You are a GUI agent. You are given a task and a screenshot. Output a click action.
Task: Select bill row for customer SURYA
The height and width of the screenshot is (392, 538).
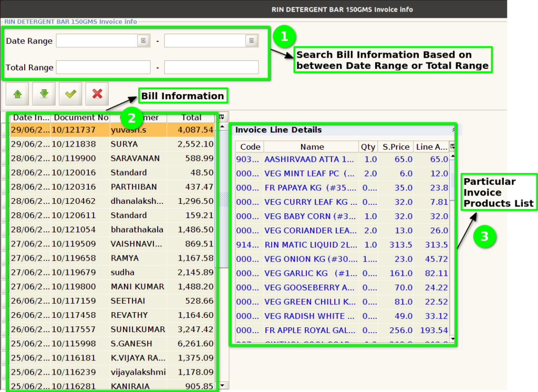112,144
